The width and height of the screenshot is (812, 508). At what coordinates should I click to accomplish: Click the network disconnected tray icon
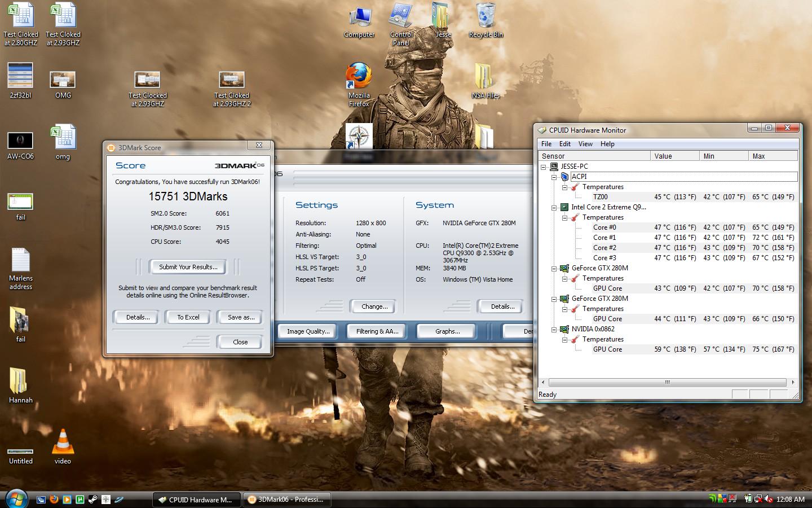758,499
